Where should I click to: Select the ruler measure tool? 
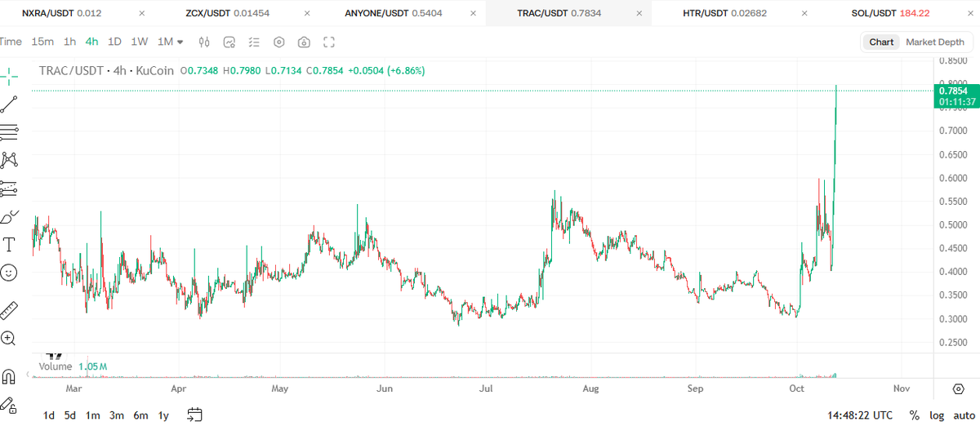9,309
